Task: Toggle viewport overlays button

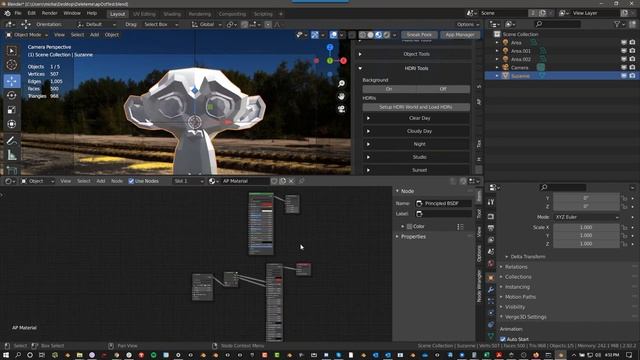Action: pyautogui.click(x=333, y=35)
